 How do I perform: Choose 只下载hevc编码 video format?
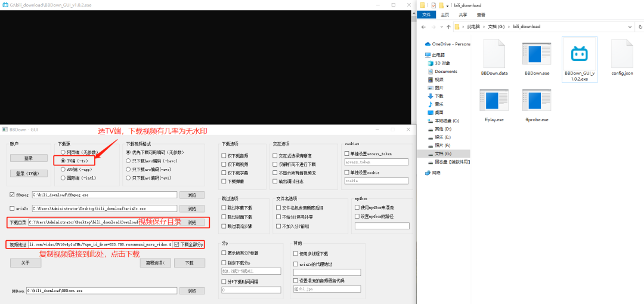(151, 161)
